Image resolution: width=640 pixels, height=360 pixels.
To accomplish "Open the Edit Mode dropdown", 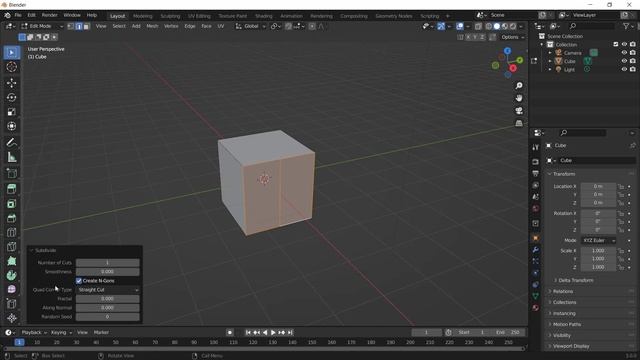I will [x=42, y=26].
